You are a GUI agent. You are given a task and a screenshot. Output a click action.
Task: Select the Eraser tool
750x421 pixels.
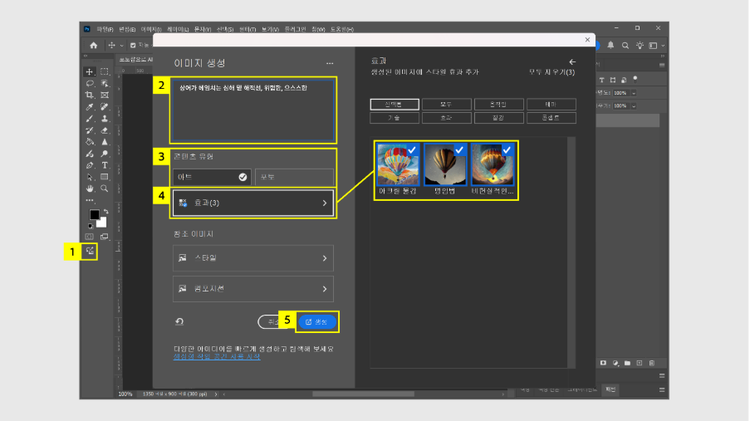pos(104,130)
